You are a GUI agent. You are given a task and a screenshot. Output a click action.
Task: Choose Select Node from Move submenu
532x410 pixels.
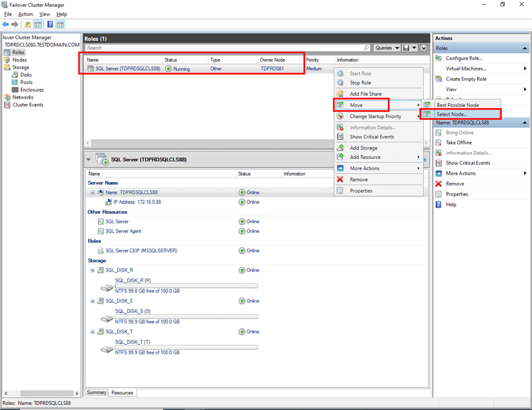(452, 114)
